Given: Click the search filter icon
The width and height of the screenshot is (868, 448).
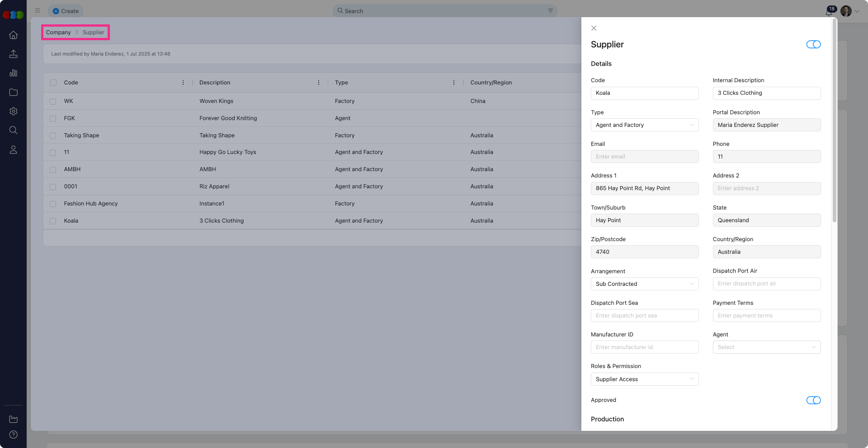Looking at the screenshot, I should [550, 11].
